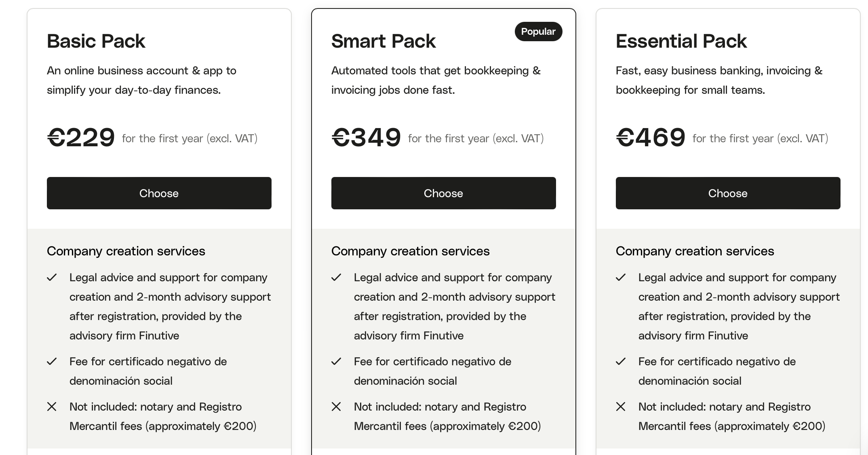The width and height of the screenshot is (868, 455).
Task: Click Smart Pack legal advice checkmark icon
Action: [x=336, y=278]
